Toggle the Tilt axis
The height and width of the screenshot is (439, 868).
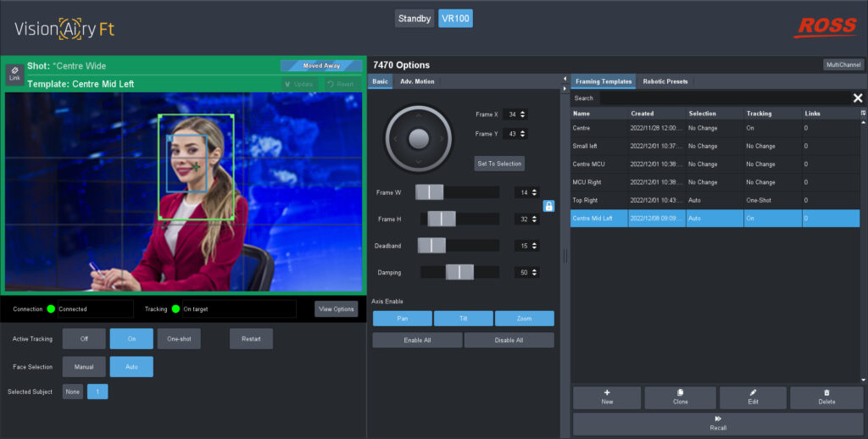coord(464,319)
